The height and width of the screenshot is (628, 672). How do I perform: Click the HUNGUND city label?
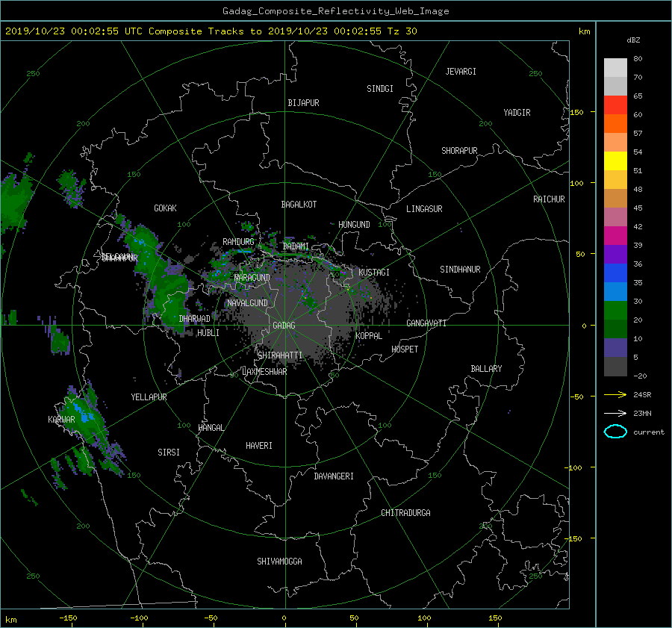(x=354, y=224)
